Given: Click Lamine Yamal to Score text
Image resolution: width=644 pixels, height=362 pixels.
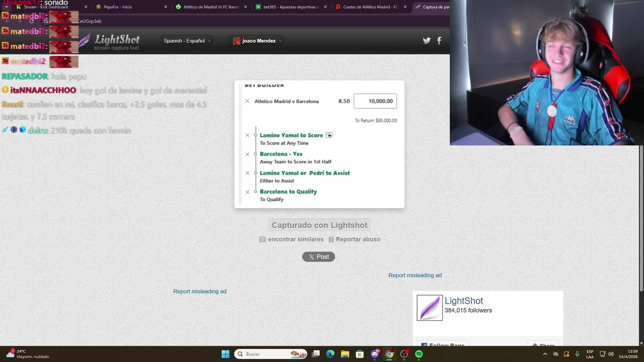Looking at the screenshot, I should (291, 135).
